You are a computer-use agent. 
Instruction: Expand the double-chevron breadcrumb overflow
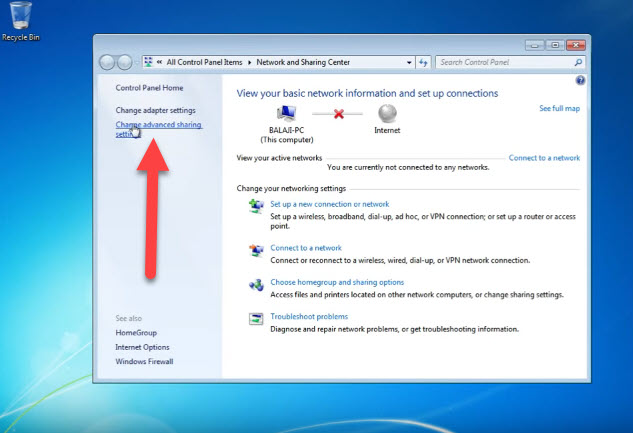[159, 62]
